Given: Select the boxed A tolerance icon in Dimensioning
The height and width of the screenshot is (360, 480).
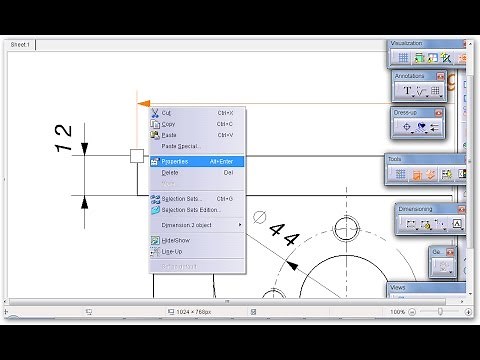Looking at the screenshot, I should (x=457, y=224).
